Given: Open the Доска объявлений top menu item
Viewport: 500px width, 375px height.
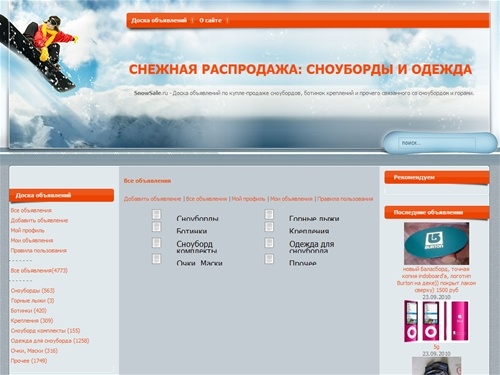Looking at the screenshot, I should [159, 20].
